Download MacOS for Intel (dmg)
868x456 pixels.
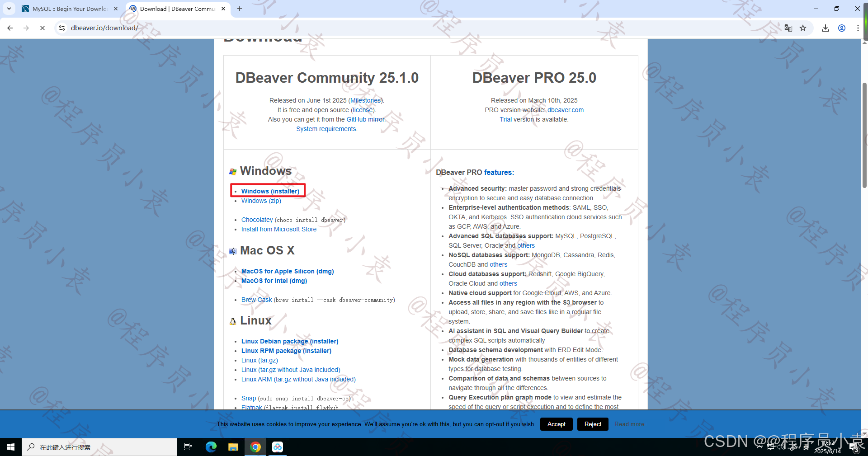coord(274,281)
